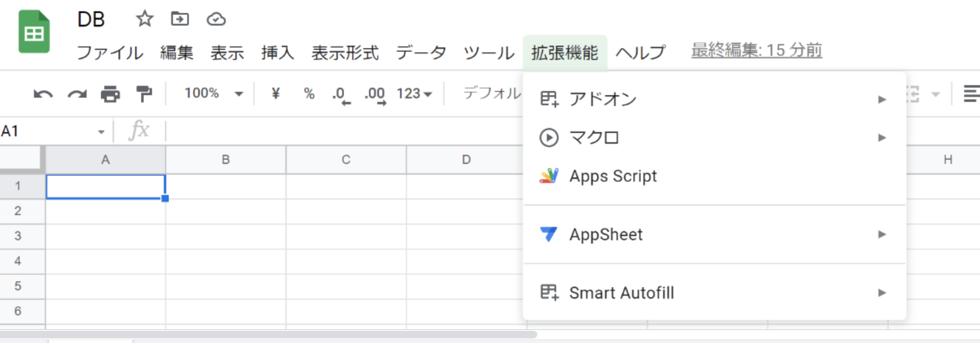Open the 123 number format dropdown
Screen dimensions: 980x343
pyautogui.click(x=414, y=94)
